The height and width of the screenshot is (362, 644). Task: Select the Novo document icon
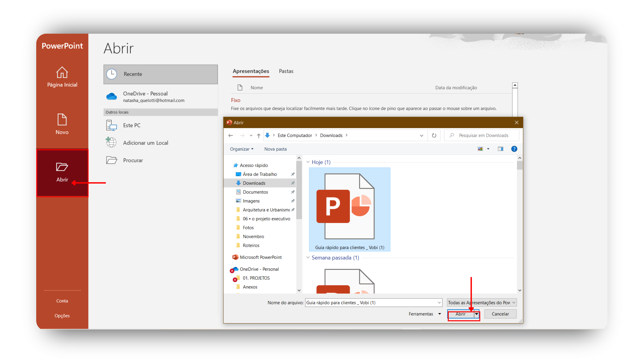click(x=62, y=120)
